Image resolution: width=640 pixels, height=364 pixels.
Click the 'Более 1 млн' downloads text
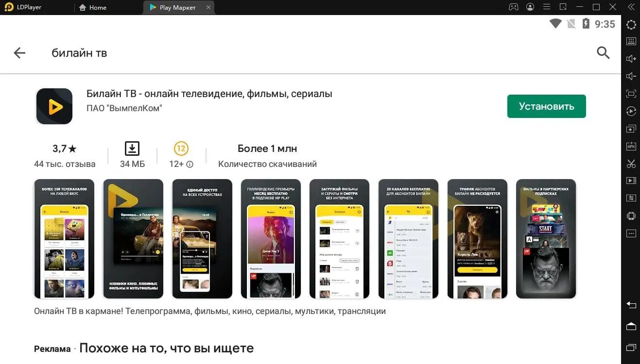(x=267, y=149)
